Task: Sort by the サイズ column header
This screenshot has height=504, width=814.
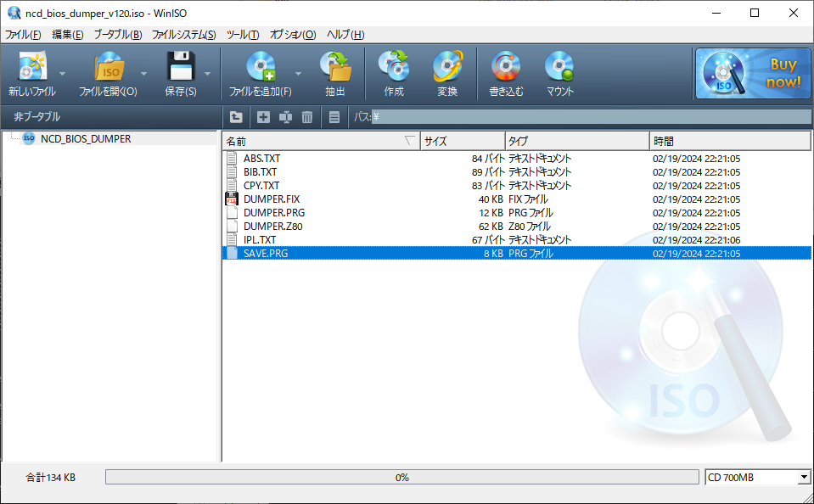Action: 463,141
